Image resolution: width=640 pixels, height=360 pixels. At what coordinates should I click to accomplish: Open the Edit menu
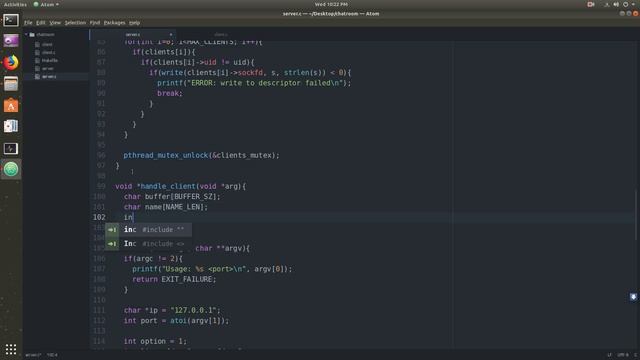pyautogui.click(x=40, y=23)
